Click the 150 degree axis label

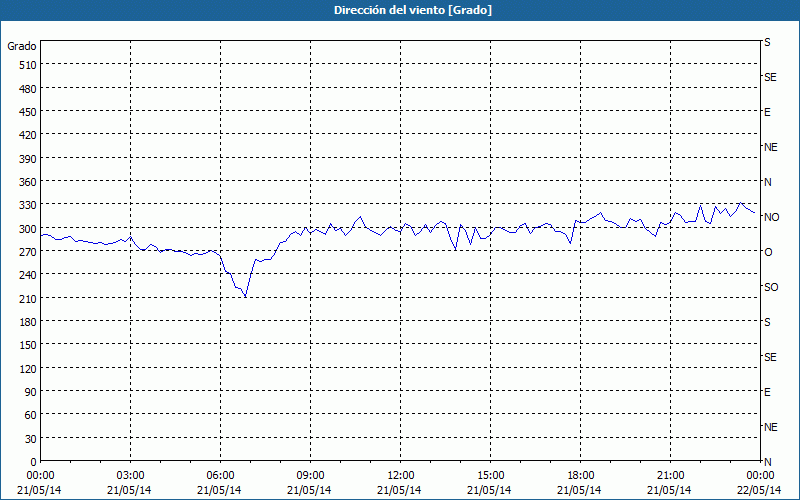(x=29, y=345)
